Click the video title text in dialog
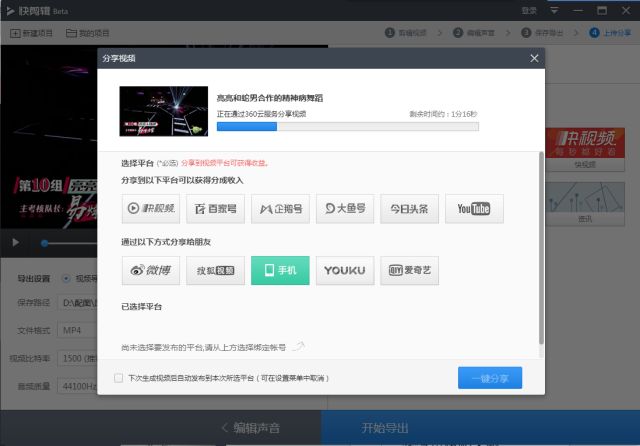640x446 pixels. pos(269,98)
